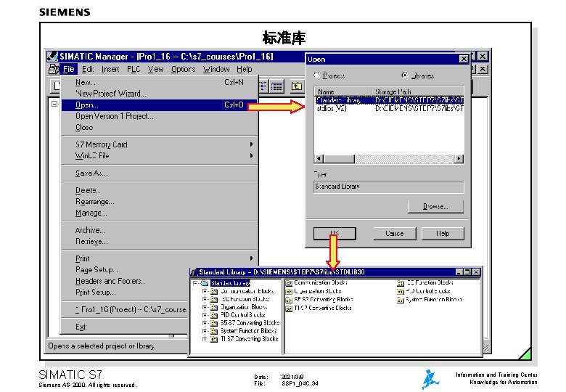The image size is (566, 392).
Task: Select System Function Blocks icon in right pane
Action: [x=401, y=300]
